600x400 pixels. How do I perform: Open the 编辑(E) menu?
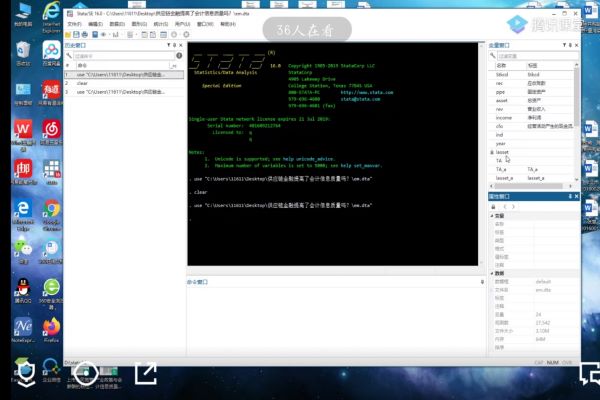coord(96,24)
